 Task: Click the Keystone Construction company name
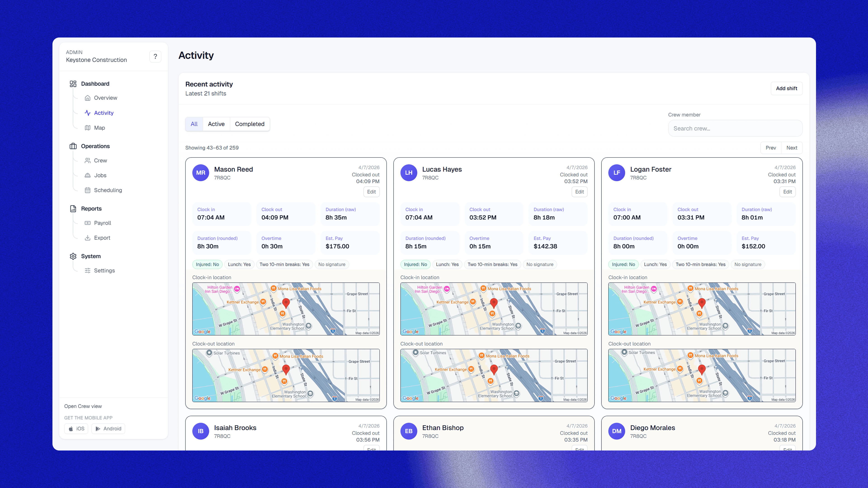pos(96,60)
